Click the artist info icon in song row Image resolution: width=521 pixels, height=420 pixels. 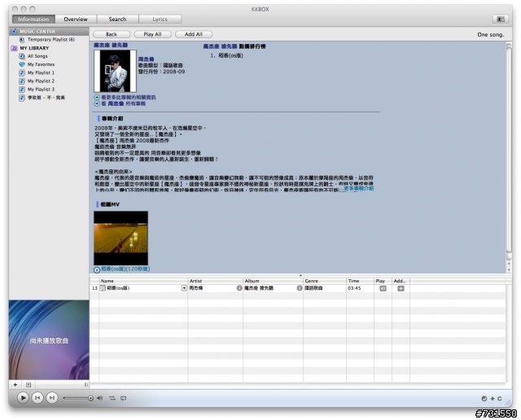(239, 288)
